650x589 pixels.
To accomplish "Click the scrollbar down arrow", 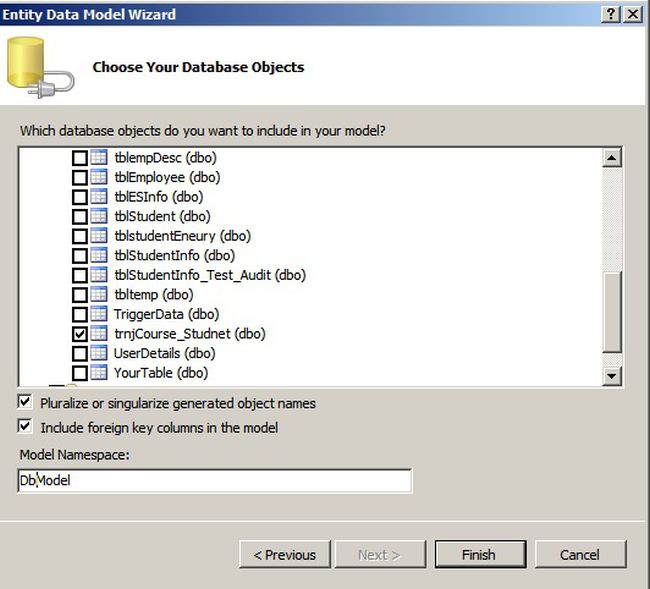I will 612,376.
